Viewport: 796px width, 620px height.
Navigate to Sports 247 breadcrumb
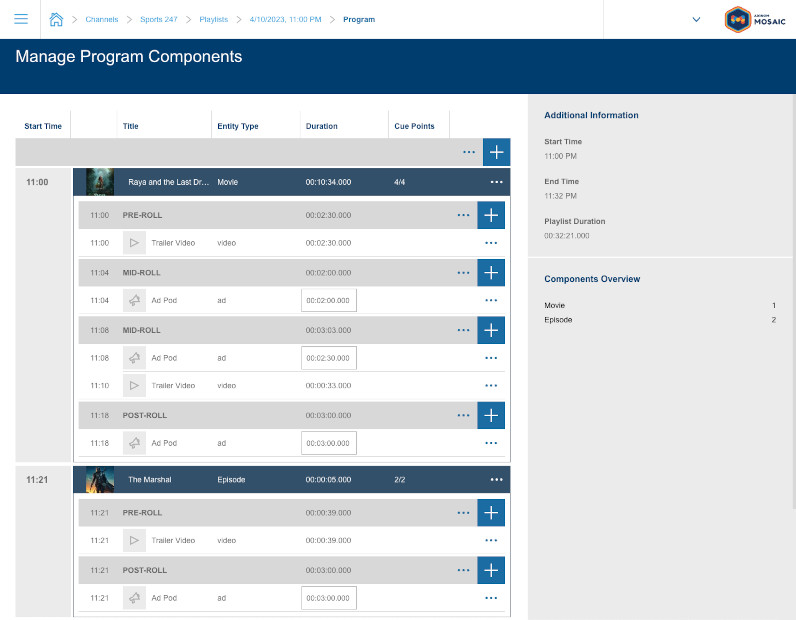(160, 19)
